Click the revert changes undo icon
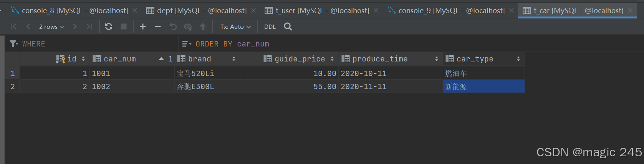This screenshot has width=644, height=164. [x=173, y=27]
